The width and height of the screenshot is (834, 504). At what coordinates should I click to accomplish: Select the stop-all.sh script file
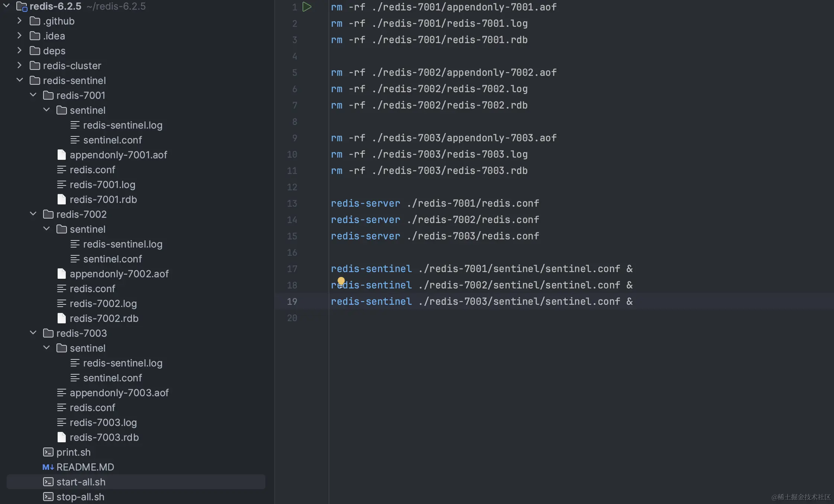80,497
